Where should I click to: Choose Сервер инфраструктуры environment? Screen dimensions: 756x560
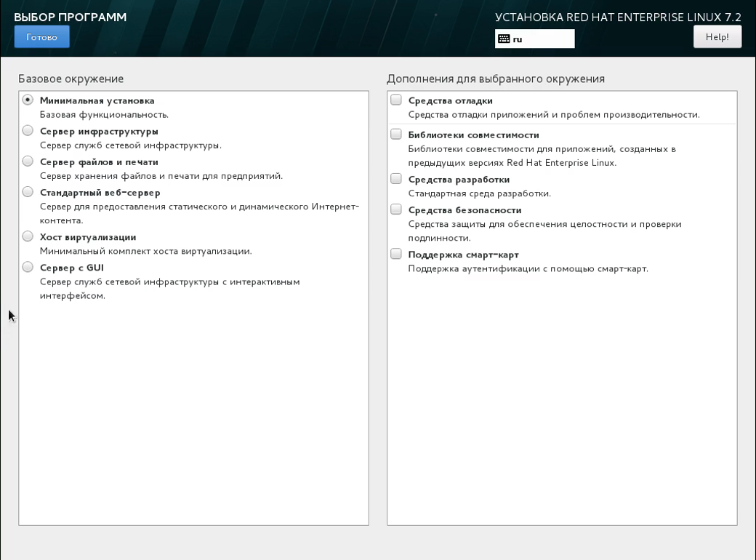pyautogui.click(x=28, y=131)
